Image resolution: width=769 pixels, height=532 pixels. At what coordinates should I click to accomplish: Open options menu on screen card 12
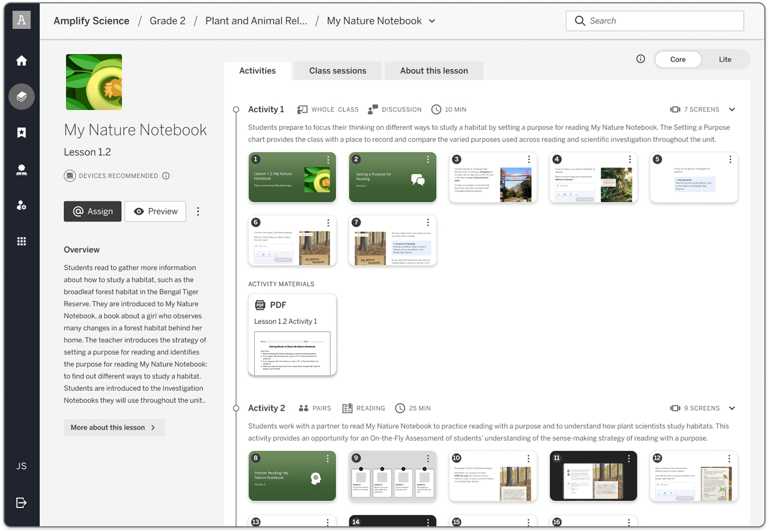pyautogui.click(x=729, y=459)
